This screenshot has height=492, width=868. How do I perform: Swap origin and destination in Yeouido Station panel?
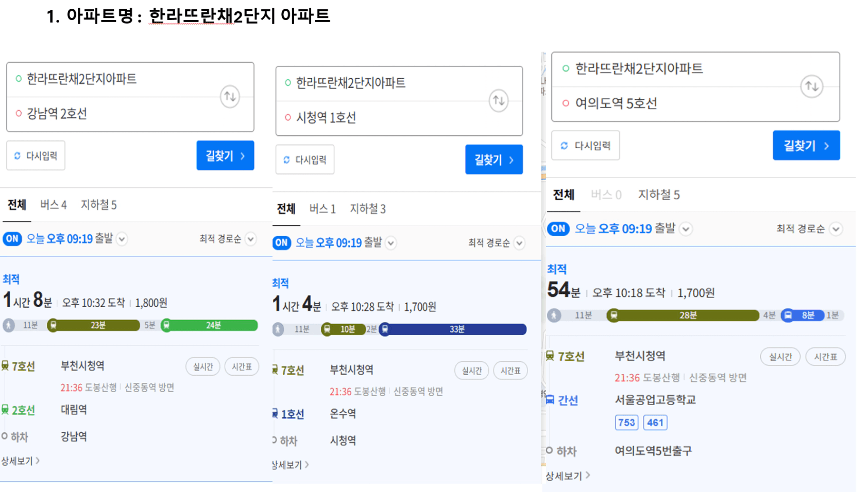pos(812,86)
